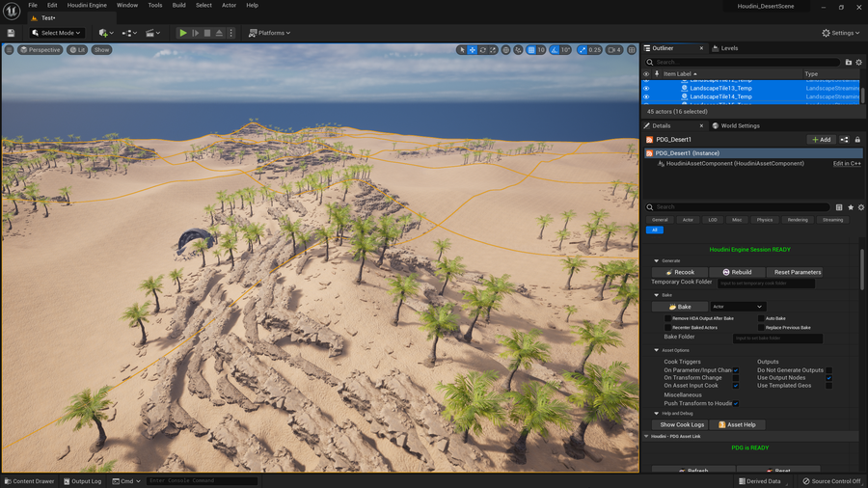Enable Auto Bake checkbox
The image size is (868, 488).
point(760,317)
